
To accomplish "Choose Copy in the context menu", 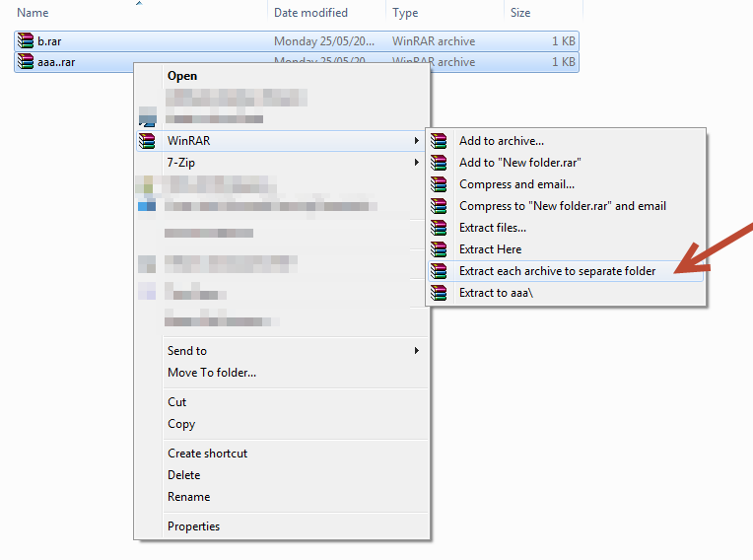I will pos(181,424).
